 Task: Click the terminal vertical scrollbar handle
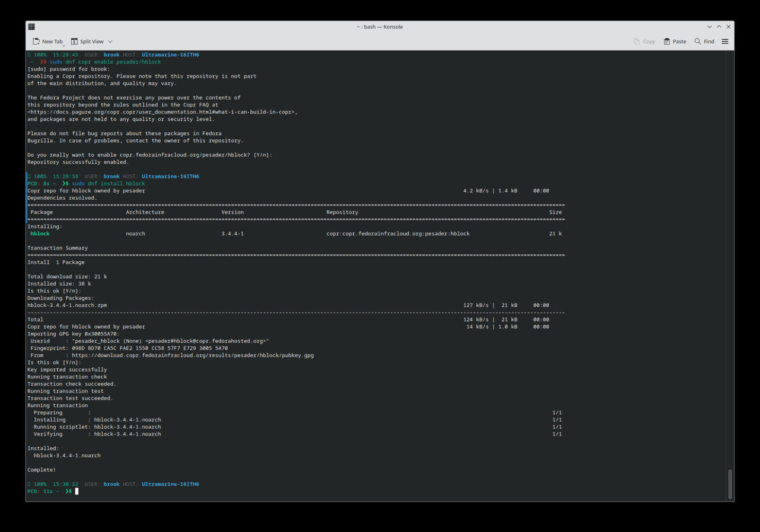[x=730, y=484]
